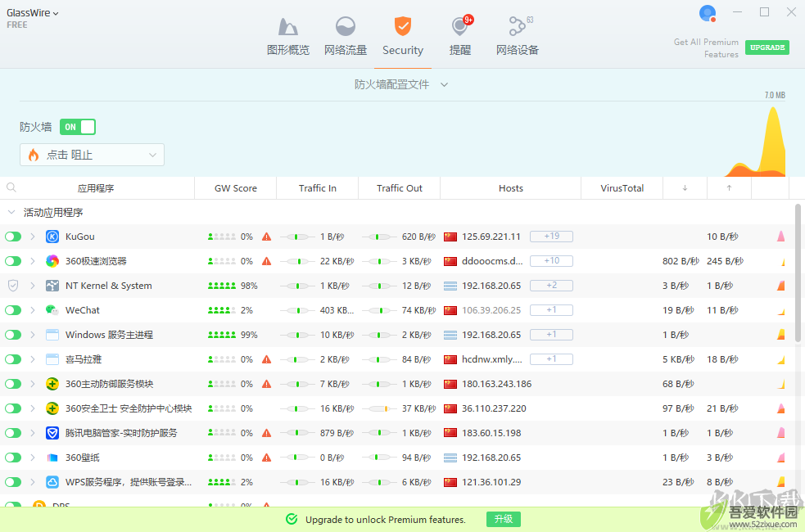Image resolution: width=805 pixels, height=532 pixels.
Task: Expand the NT Kernel & System row
Action: point(32,286)
